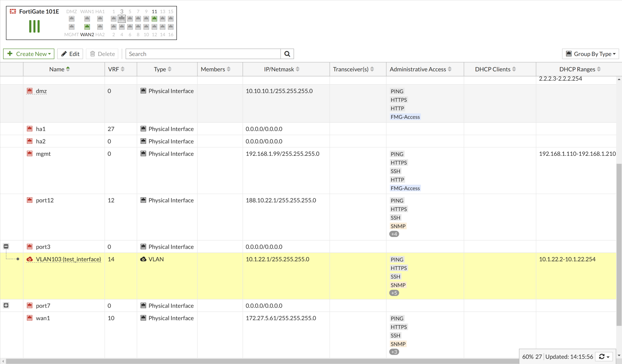The image size is (622, 364).
Task: Click the scroll-down arrow of the table
Action: [619, 355]
